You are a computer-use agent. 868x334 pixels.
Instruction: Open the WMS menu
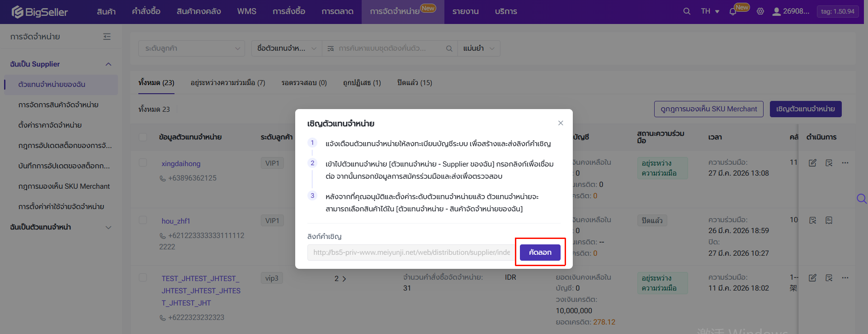pos(247,11)
